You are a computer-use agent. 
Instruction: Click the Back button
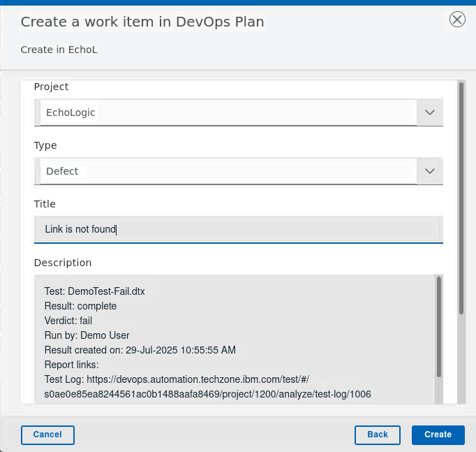tap(378, 435)
